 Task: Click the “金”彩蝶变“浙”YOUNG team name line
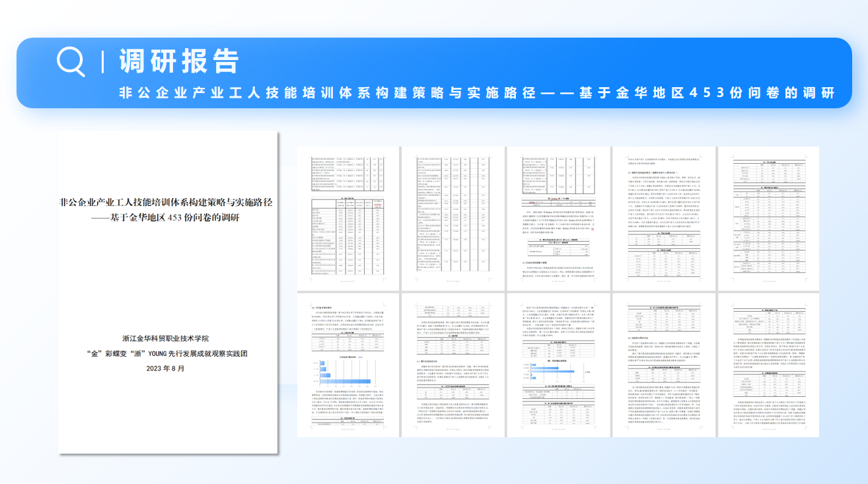[x=166, y=353]
